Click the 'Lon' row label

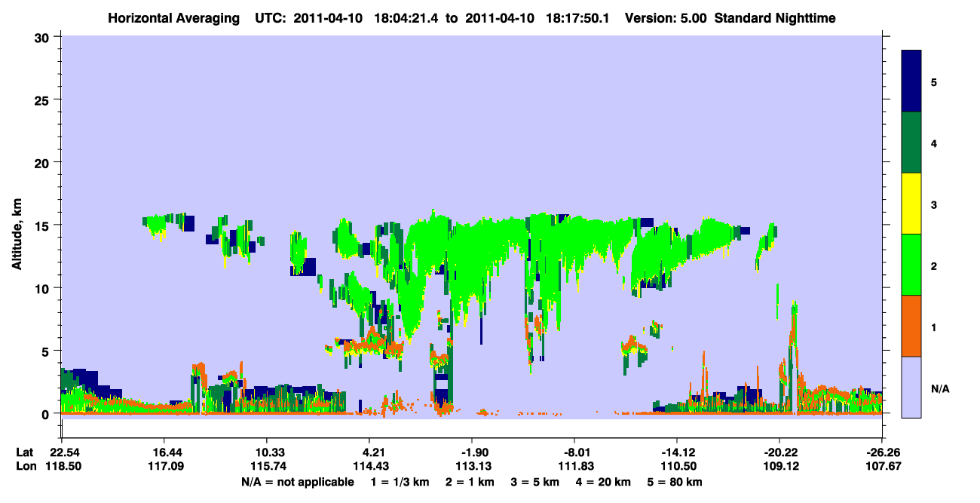click(25, 467)
